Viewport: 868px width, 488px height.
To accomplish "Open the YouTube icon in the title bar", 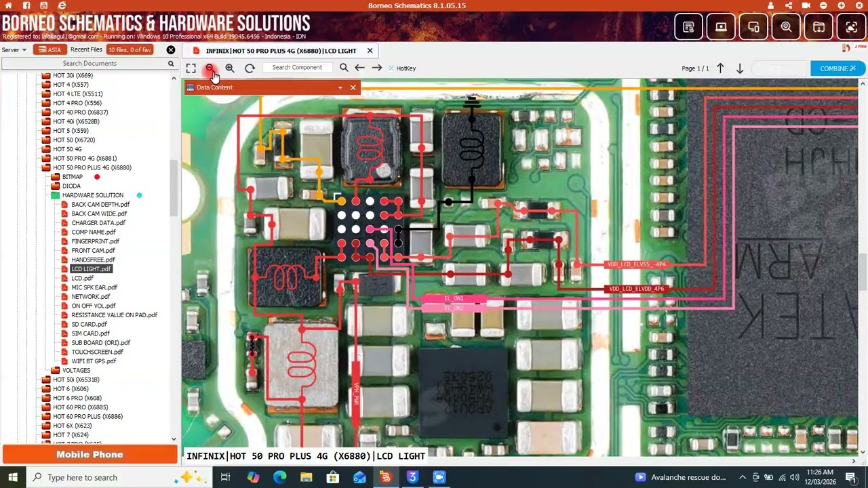I will (44, 5).
